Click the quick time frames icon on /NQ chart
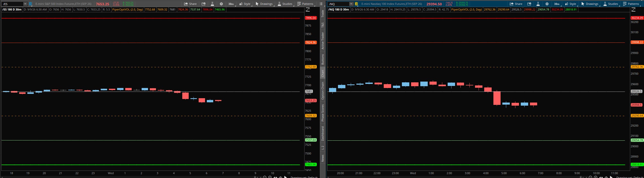This screenshot has width=644, height=178. (x=529, y=4)
